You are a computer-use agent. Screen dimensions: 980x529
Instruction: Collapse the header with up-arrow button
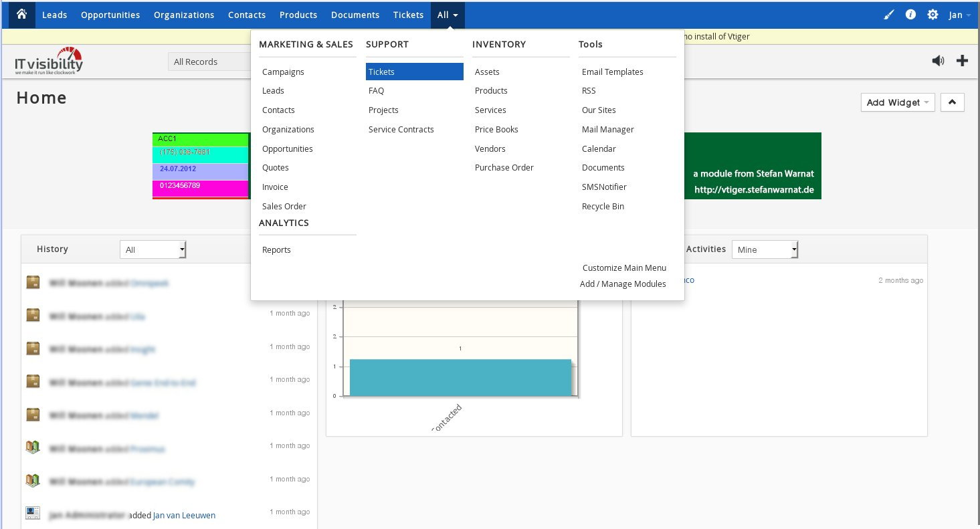[x=952, y=102]
